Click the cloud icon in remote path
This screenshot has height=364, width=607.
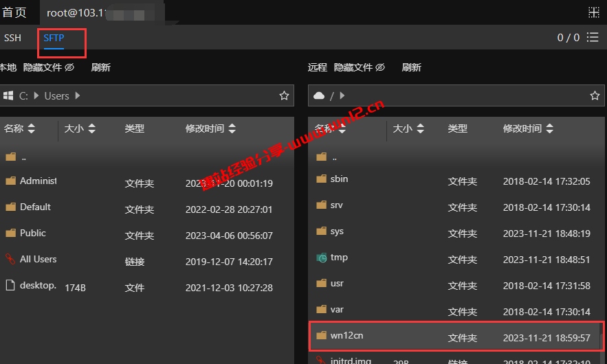click(319, 95)
